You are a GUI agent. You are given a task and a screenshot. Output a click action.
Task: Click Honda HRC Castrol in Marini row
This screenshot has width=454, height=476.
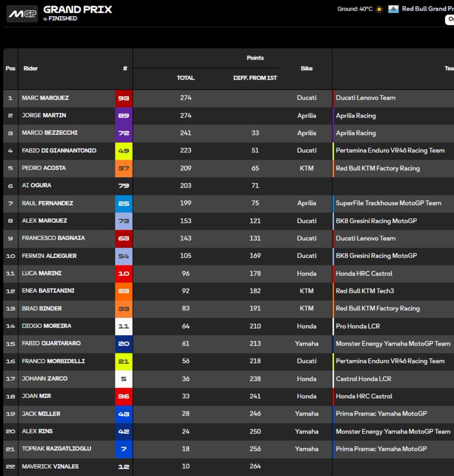(364, 273)
